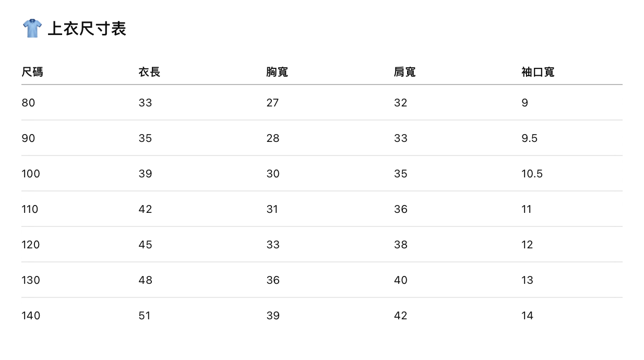644x360 pixels.
Task: Click 衣長 value 51 for size 140
Action: pyautogui.click(x=145, y=316)
